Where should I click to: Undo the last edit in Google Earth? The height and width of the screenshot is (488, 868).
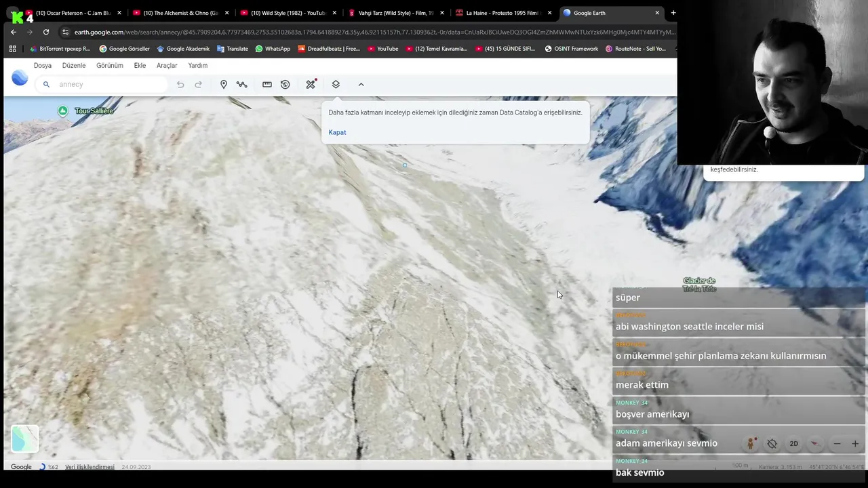(180, 85)
